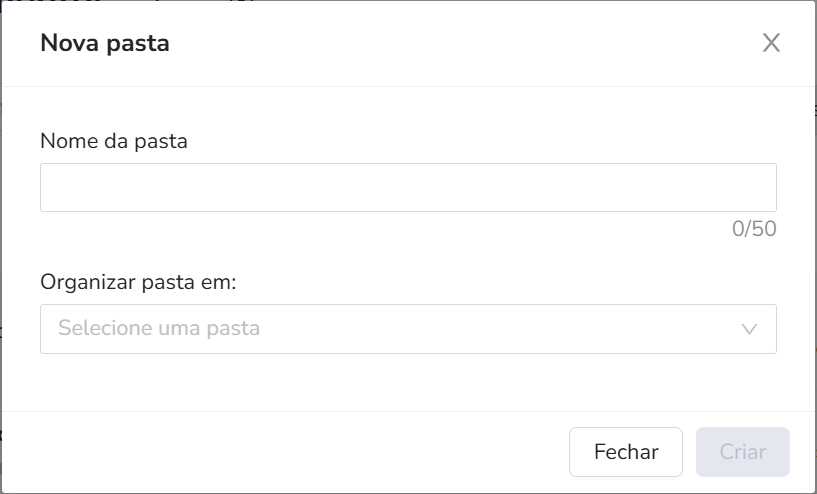The width and height of the screenshot is (817, 494).
Task: Close the Nova pasta dialog using X
Action: (x=771, y=43)
